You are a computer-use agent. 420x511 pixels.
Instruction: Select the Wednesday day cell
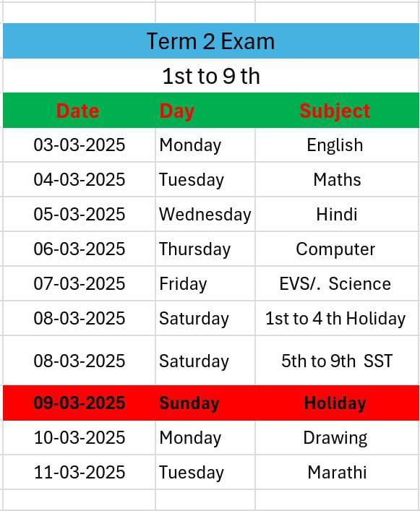coord(205,214)
